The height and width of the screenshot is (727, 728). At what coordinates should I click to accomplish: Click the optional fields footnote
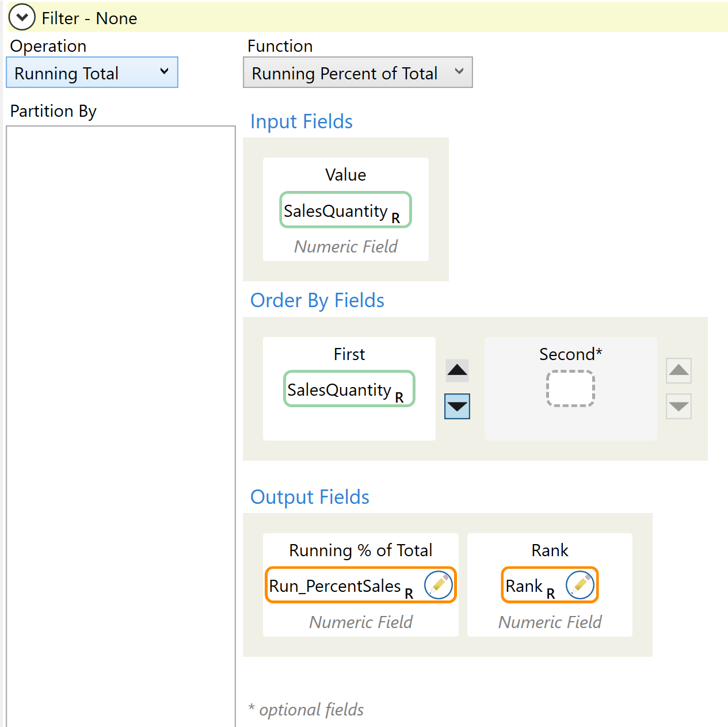tap(306, 710)
